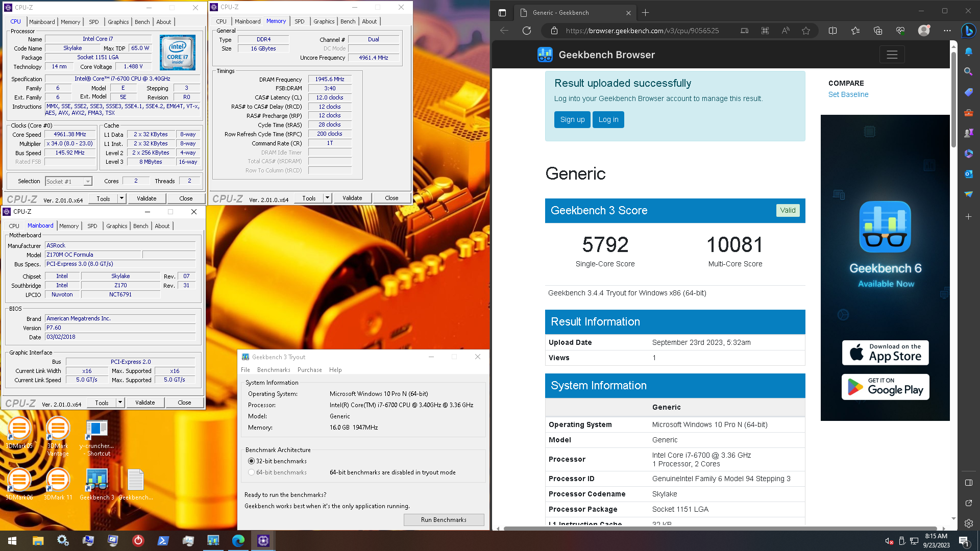The image size is (980, 551).
Task: Click Download on the App Store badge
Action: [885, 353]
